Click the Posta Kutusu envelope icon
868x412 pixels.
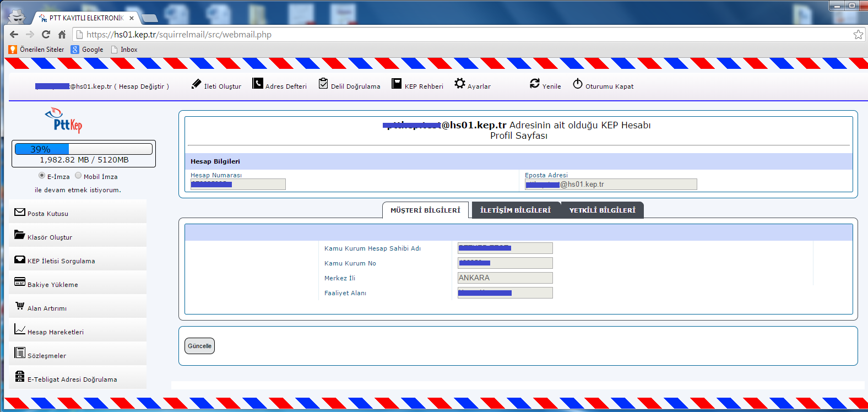(20, 212)
